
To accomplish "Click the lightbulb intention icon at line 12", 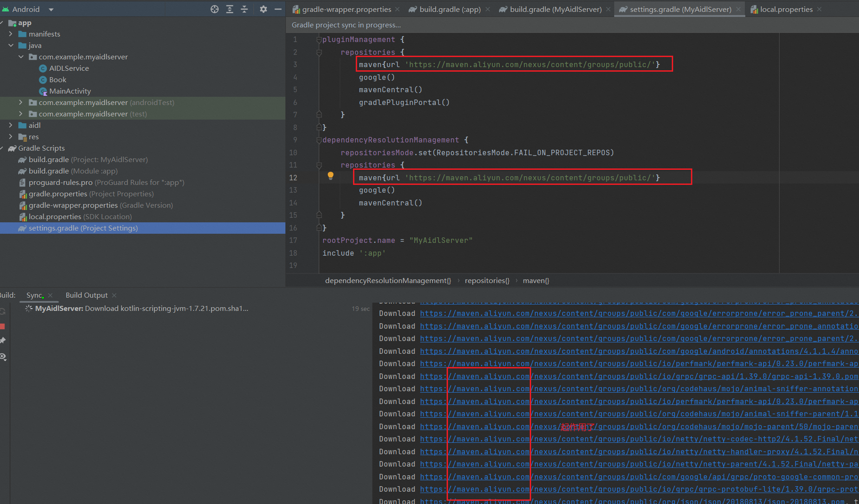I will pos(331,176).
